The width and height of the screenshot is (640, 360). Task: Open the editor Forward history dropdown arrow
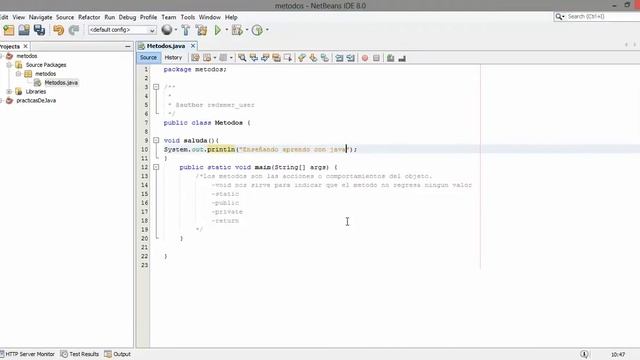[x=231, y=58]
